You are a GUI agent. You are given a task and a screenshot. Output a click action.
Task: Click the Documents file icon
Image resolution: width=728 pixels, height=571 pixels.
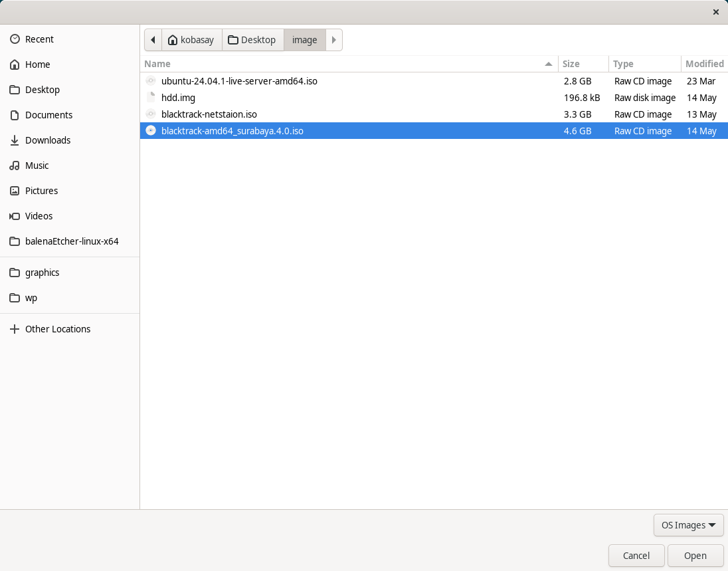[15, 115]
